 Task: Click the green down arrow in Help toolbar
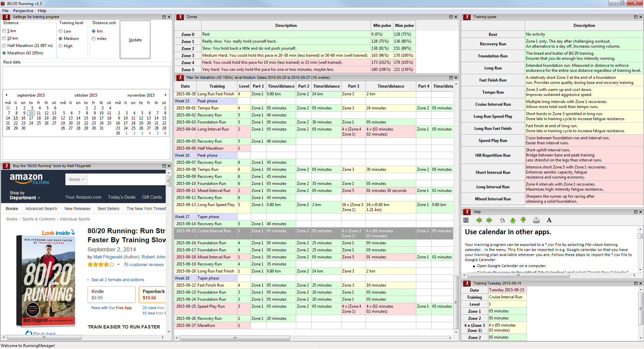523,220
